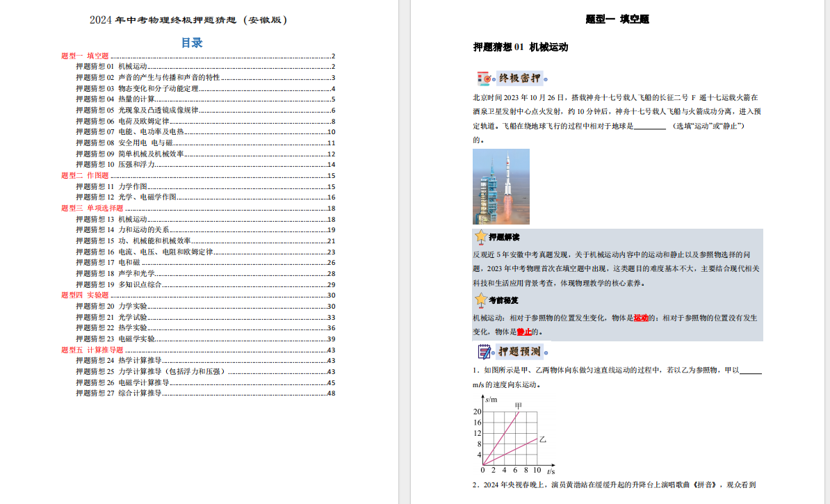This screenshot has height=504, width=830.
Task: Navigate to 押题猜想22 热学实验
Action: pos(205,328)
